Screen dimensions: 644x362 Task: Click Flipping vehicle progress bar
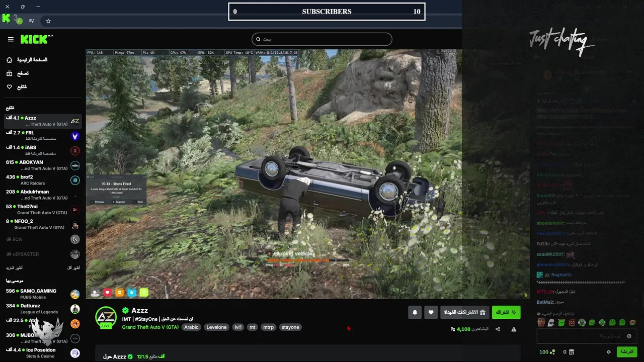click(308, 260)
